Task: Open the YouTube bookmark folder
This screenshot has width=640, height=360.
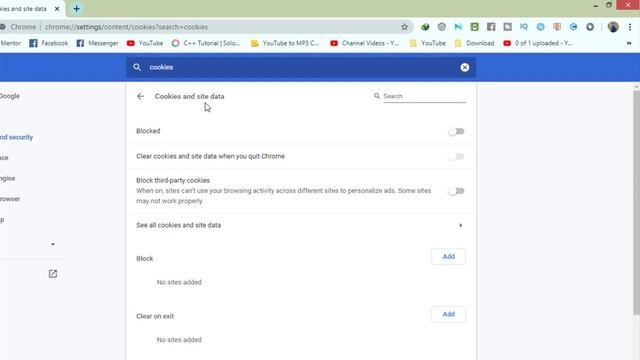Action: point(428,43)
